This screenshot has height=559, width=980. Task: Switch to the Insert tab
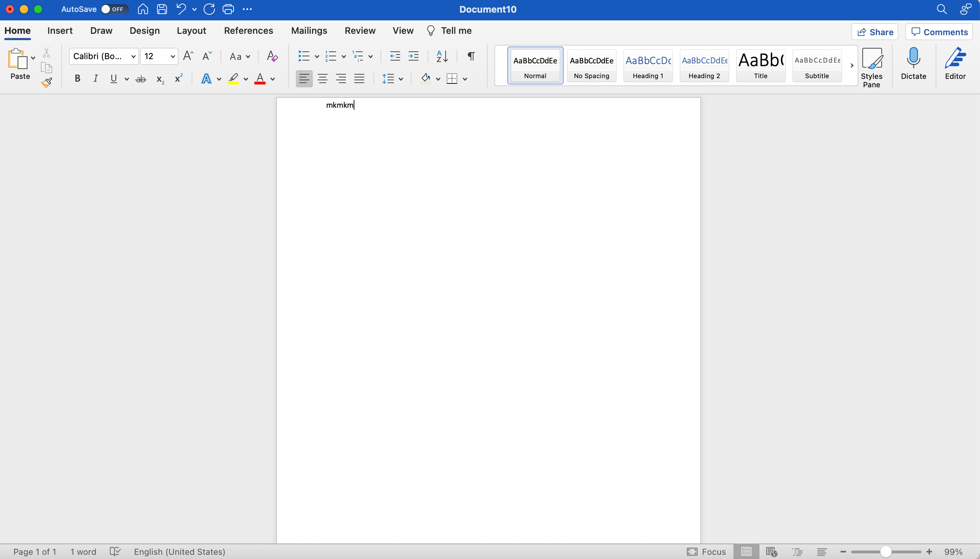(60, 31)
